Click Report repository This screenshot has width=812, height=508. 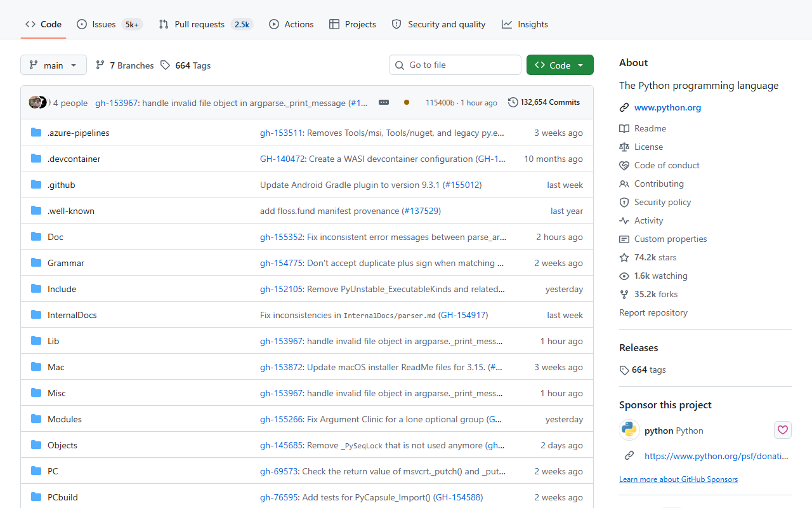(x=653, y=312)
